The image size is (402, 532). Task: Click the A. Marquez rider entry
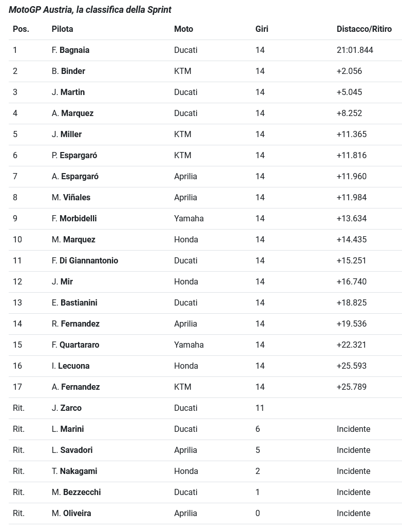click(x=72, y=113)
